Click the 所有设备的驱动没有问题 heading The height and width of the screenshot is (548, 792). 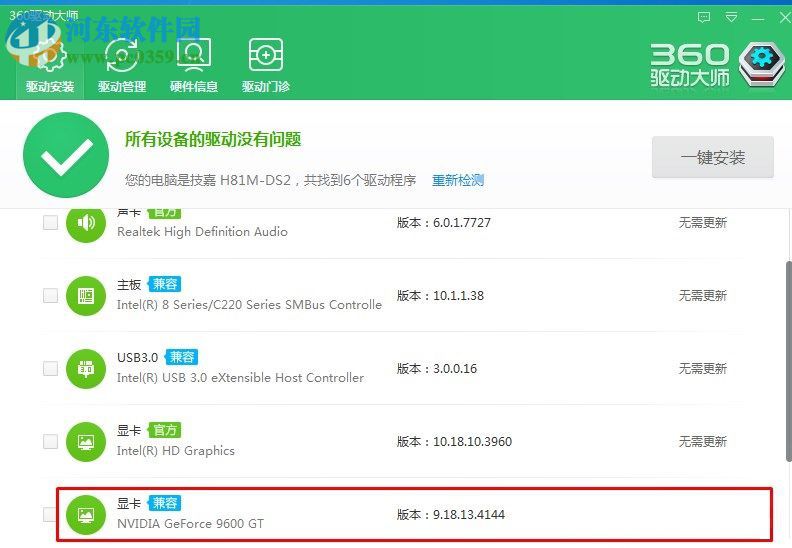[x=213, y=139]
